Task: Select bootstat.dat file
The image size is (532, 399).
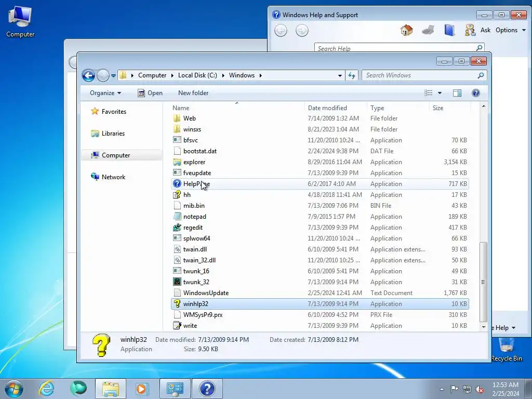Action: tap(200, 151)
